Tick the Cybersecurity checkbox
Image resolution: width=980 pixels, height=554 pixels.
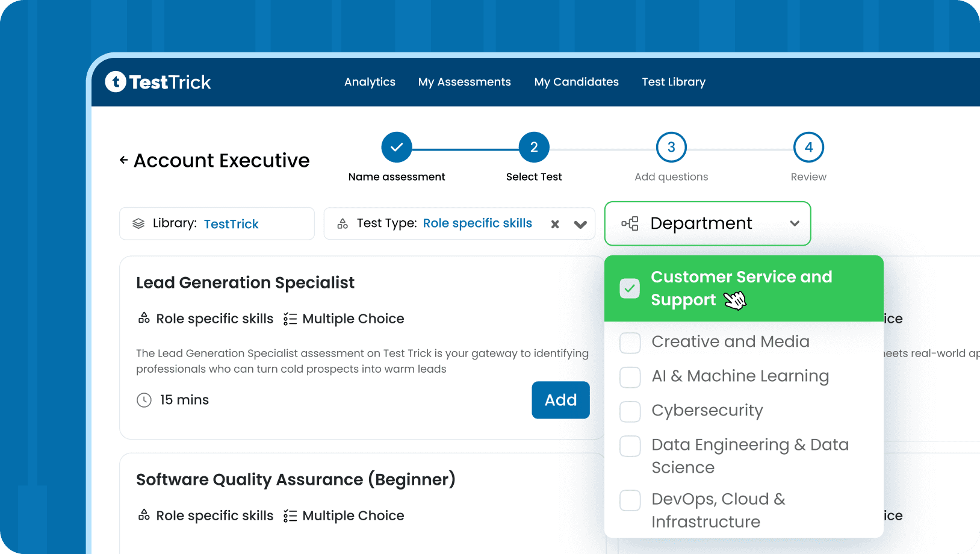coord(630,411)
